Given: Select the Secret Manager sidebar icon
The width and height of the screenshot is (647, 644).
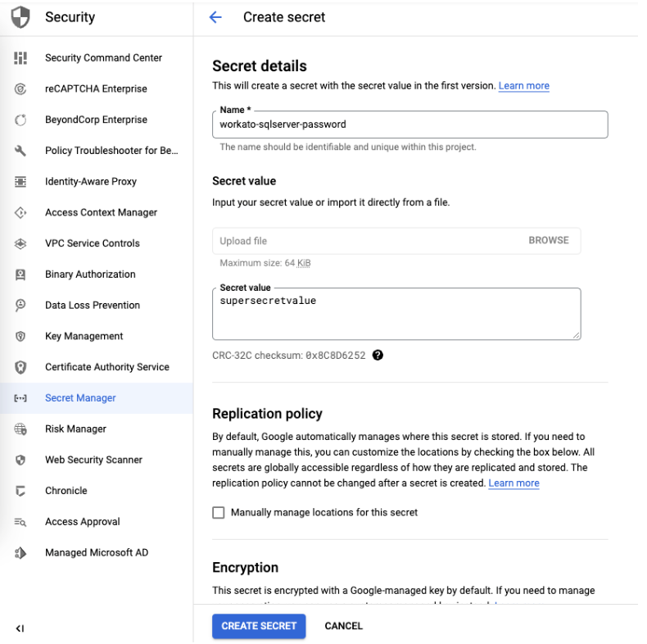Looking at the screenshot, I should coord(21,398).
